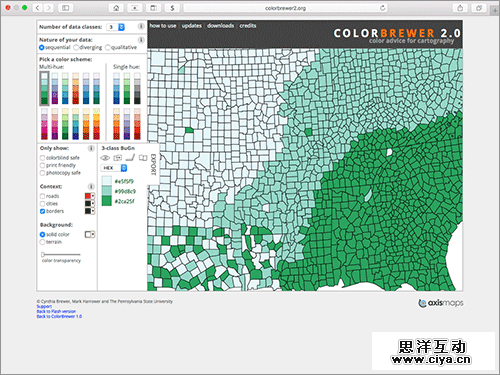Click the eye icon under 3-class BuGn
The width and height of the screenshot is (500, 375).
105,158
